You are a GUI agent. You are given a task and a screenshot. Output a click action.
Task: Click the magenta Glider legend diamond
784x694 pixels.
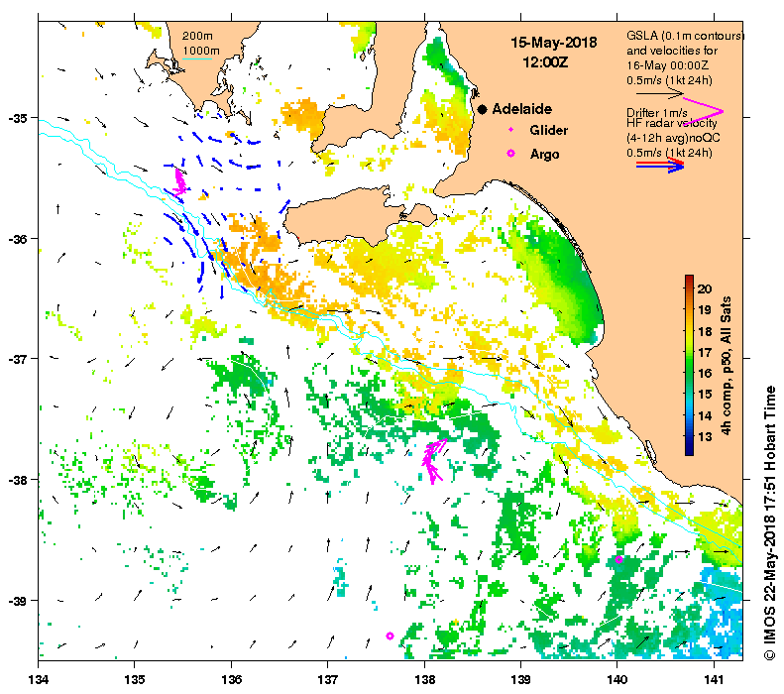pos(510,130)
